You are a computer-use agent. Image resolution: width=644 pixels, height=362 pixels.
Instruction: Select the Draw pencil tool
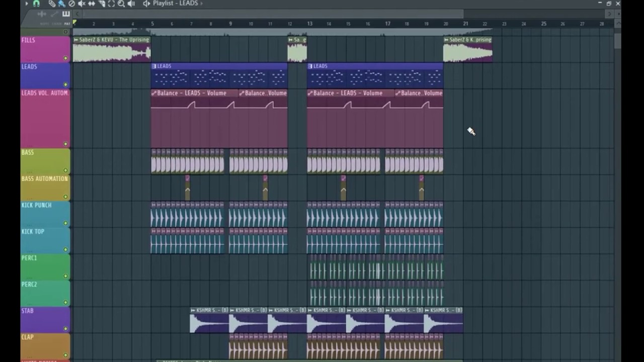coord(52,4)
